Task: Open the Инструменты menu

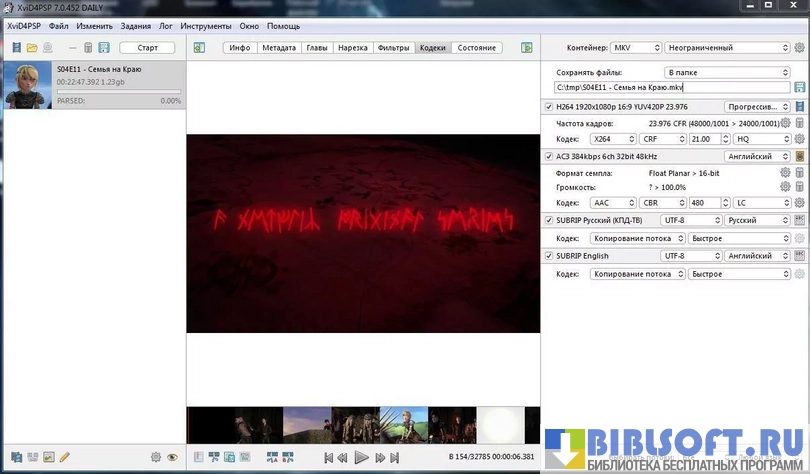Action: pyautogui.click(x=206, y=25)
